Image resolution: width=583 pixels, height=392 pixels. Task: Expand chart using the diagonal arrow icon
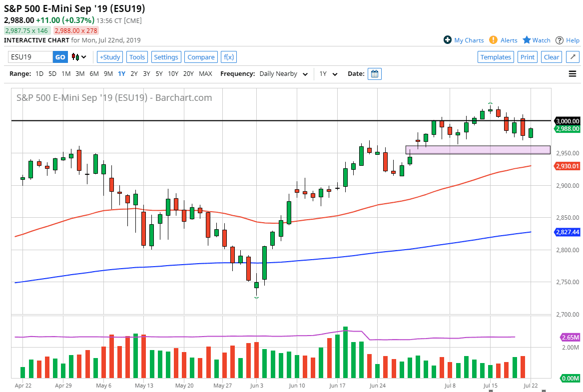pyautogui.click(x=572, y=57)
